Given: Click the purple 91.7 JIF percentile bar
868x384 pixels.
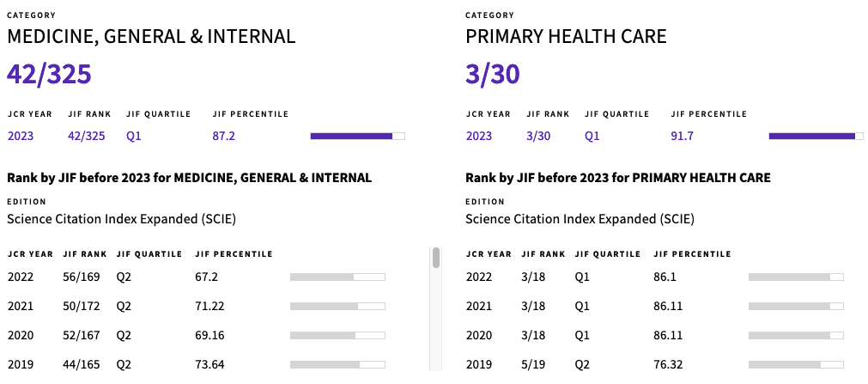Looking at the screenshot, I should (816, 136).
